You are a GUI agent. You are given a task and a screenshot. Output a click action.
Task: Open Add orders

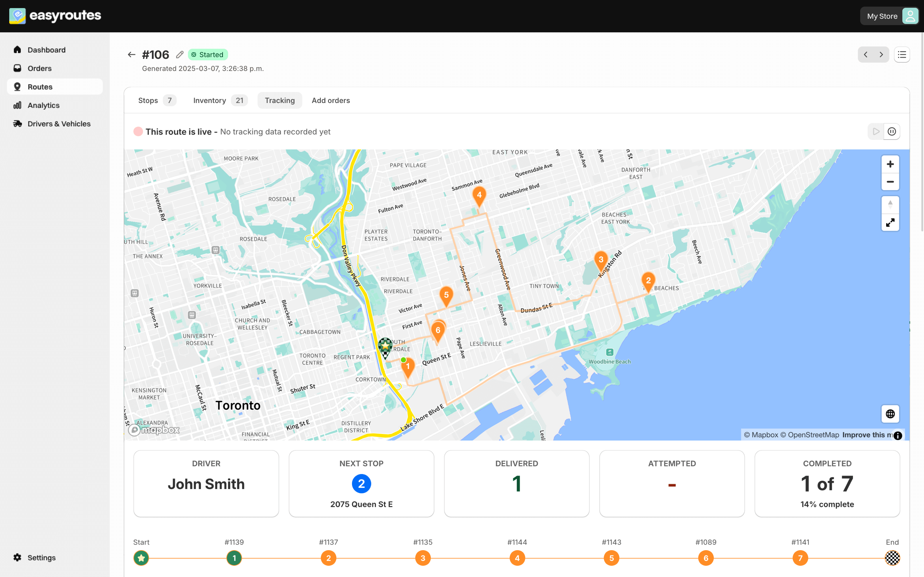click(x=331, y=100)
